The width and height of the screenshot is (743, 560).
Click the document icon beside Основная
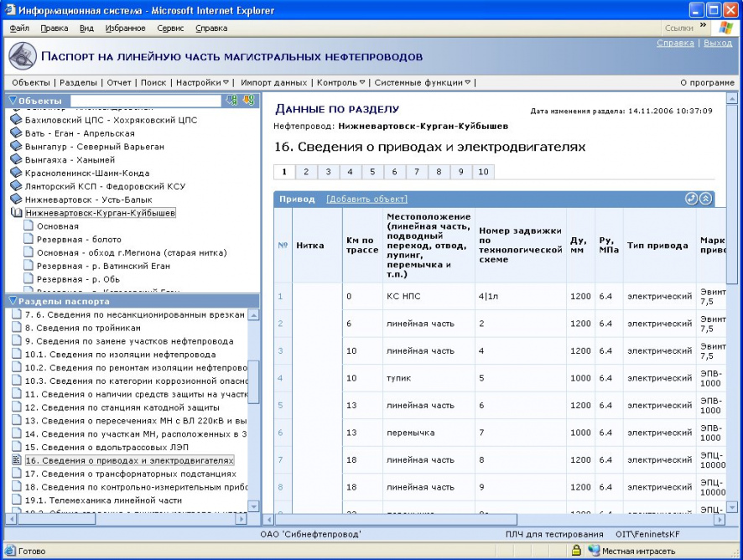click(29, 226)
